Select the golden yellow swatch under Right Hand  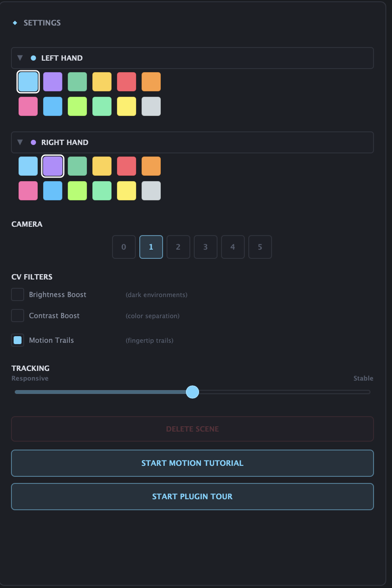pyautogui.click(x=102, y=166)
